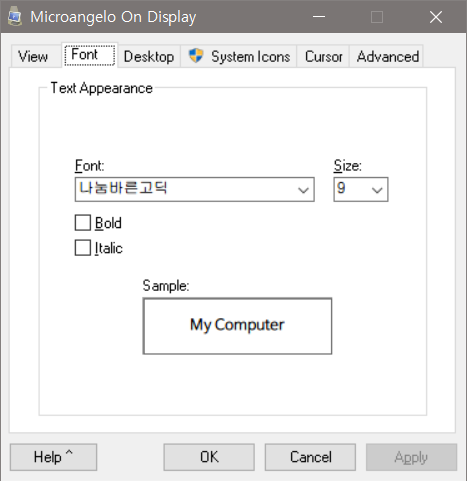Click the Apply button
Viewport: 467px width, 481px height.
click(x=411, y=457)
